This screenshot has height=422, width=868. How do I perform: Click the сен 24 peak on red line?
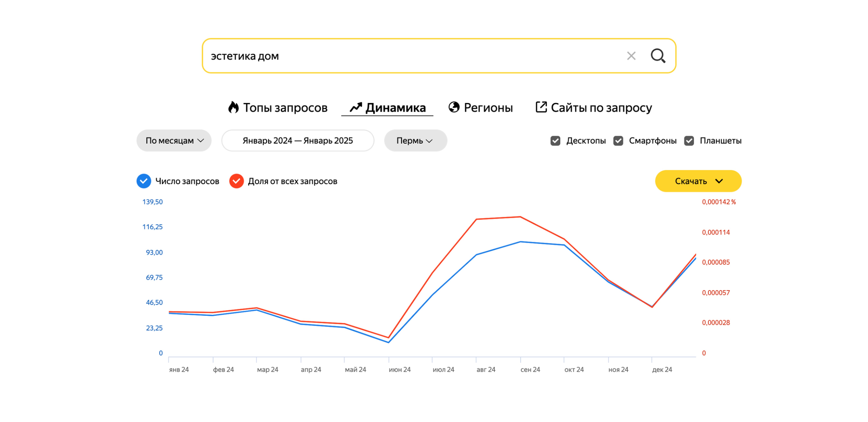click(520, 217)
